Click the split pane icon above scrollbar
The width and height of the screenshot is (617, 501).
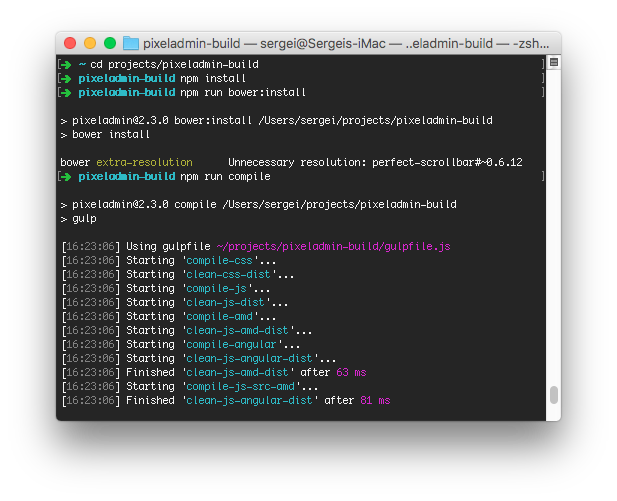(x=553, y=63)
